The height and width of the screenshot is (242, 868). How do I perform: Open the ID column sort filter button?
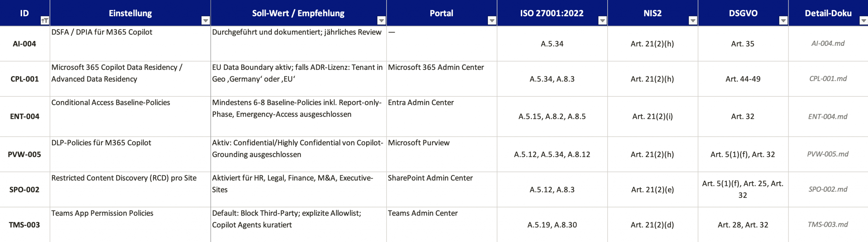pyautogui.click(x=45, y=21)
